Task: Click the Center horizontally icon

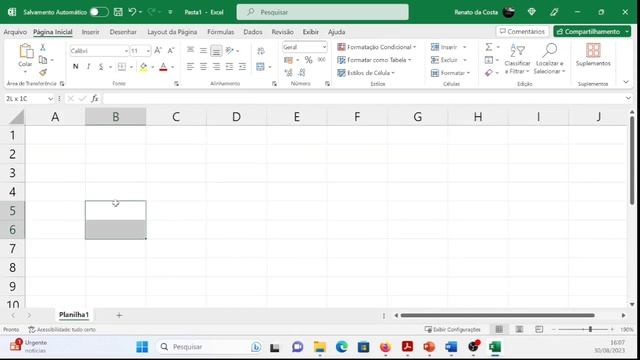Action: point(203,67)
